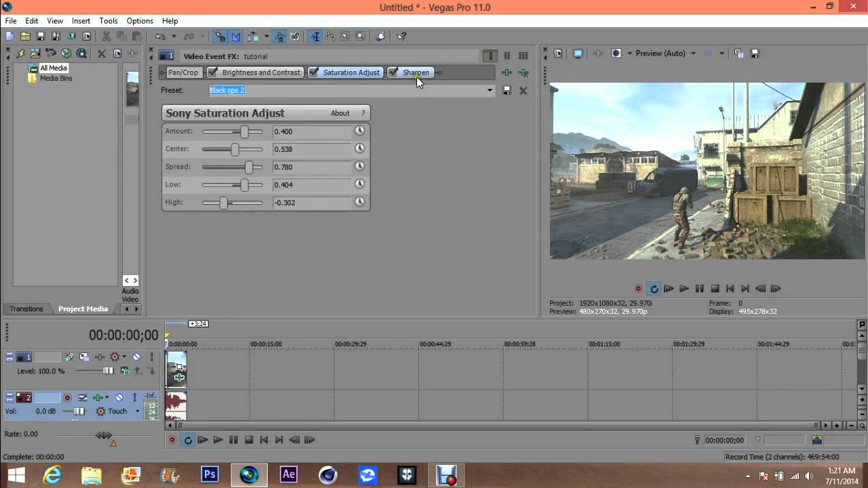This screenshot has width=868, height=488.
Task: Uncheck the Brightness and Contrast effect
Action: [x=213, y=73]
